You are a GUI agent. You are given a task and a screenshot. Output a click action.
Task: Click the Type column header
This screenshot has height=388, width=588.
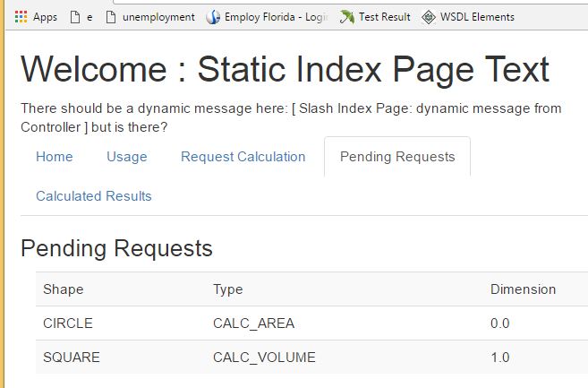(x=227, y=289)
